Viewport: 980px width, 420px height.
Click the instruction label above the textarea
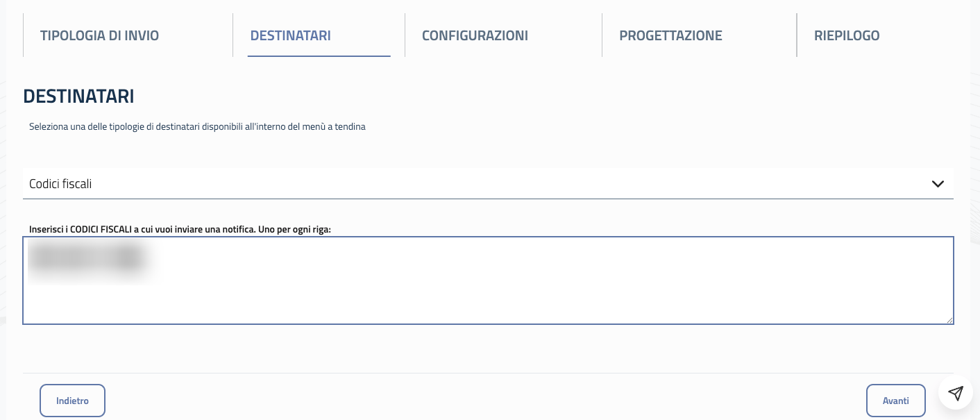(180, 228)
